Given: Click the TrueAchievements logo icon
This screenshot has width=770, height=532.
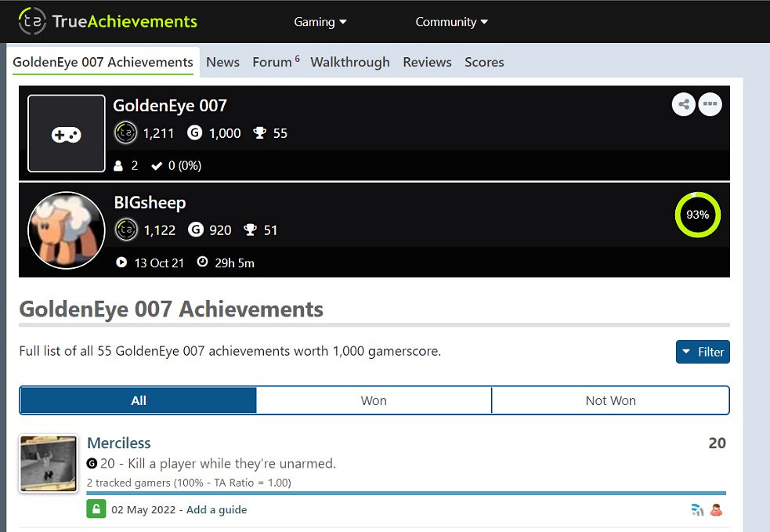Looking at the screenshot, I should [32, 21].
